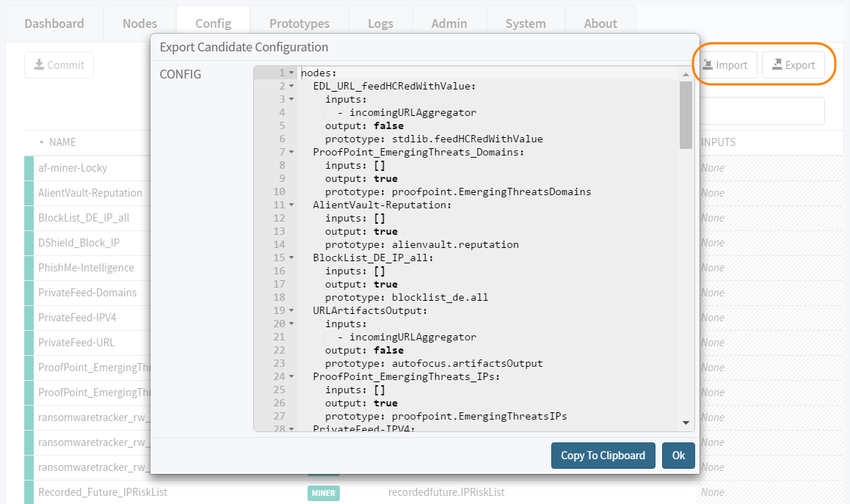Open the Dashboard tab
The width and height of the screenshot is (850, 504).
pos(54,23)
